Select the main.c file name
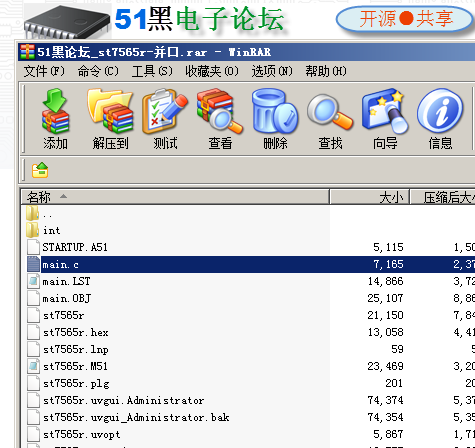 coord(60,265)
